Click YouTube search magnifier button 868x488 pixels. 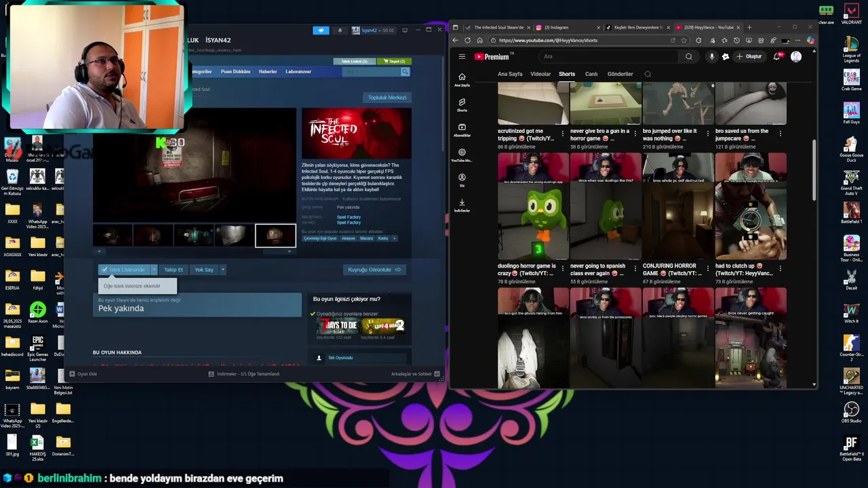688,57
